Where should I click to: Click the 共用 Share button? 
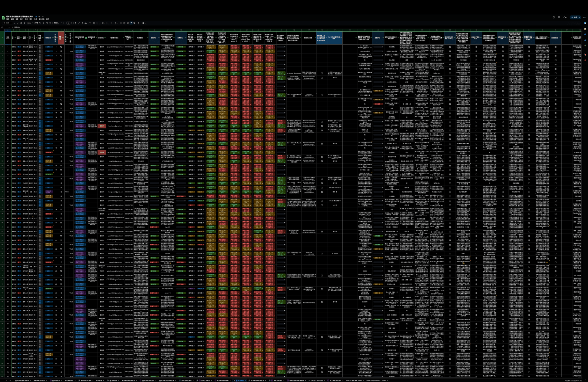click(x=574, y=17)
